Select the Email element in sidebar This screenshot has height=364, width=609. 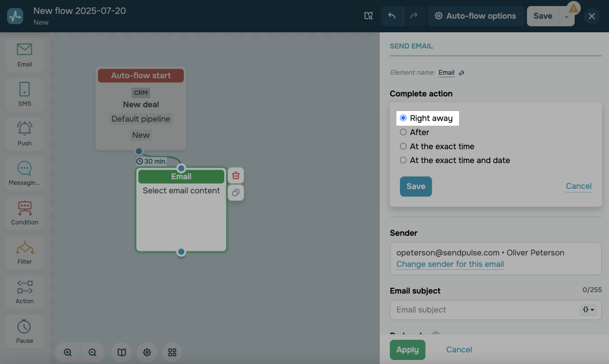point(24,55)
